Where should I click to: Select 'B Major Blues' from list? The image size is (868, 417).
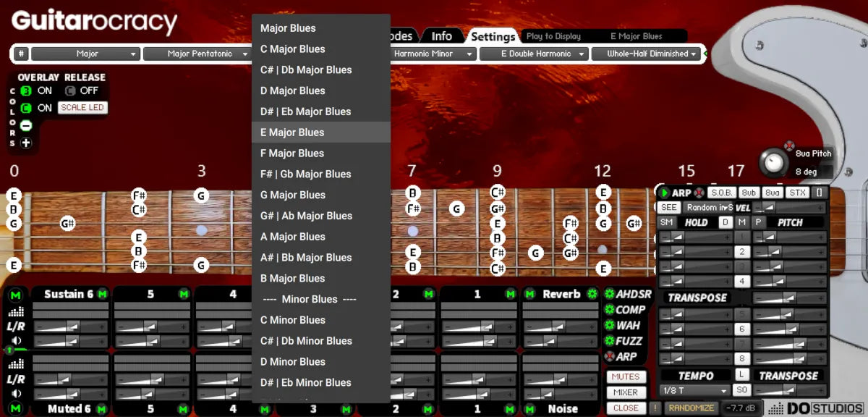321,278
